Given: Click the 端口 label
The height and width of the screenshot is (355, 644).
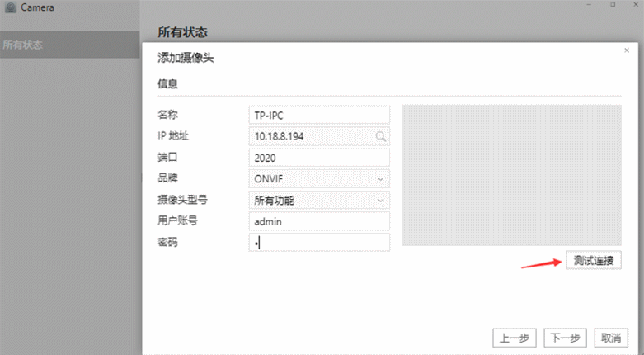Looking at the screenshot, I should click(x=167, y=157).
